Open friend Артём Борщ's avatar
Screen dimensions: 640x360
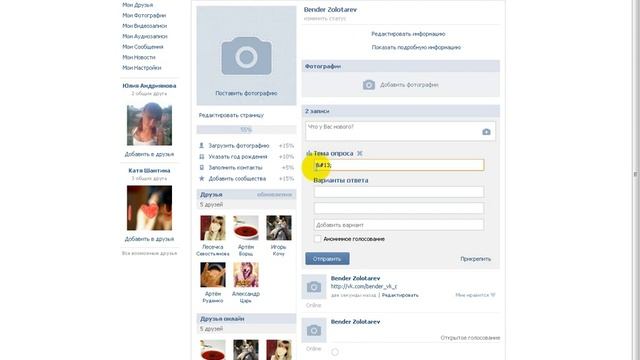tap(246, 228)
